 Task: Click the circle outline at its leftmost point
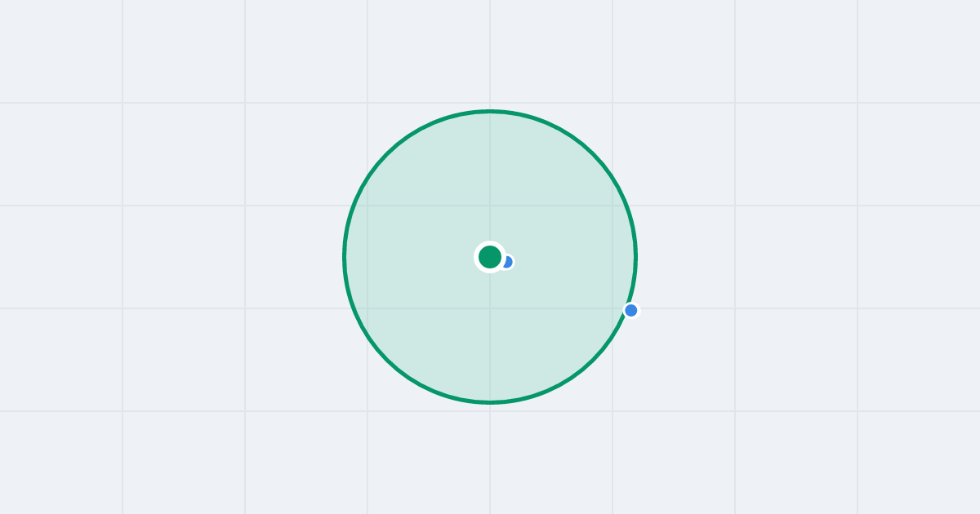(x=344, y=257)
